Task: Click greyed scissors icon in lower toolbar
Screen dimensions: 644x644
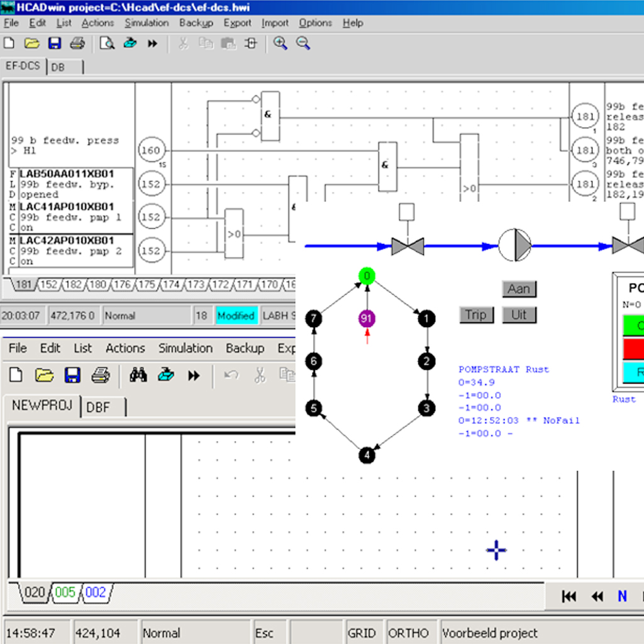Action: pos(260,375)
